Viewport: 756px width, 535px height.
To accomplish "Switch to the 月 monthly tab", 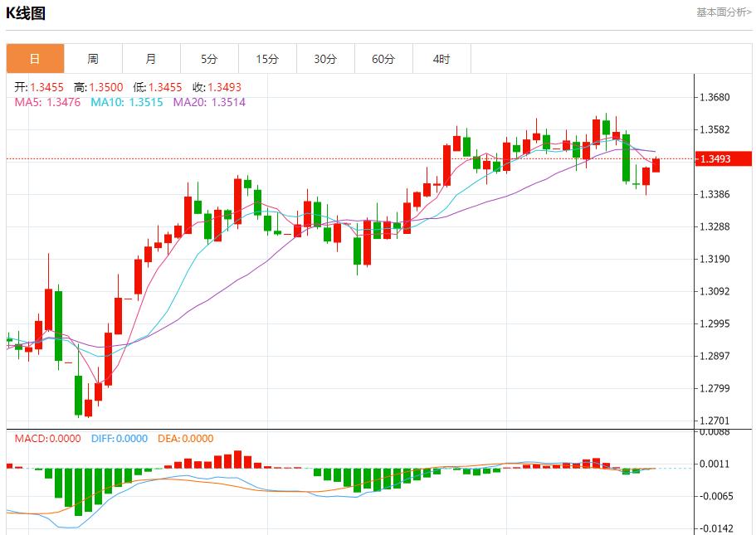I will click(x=151, y=59).
